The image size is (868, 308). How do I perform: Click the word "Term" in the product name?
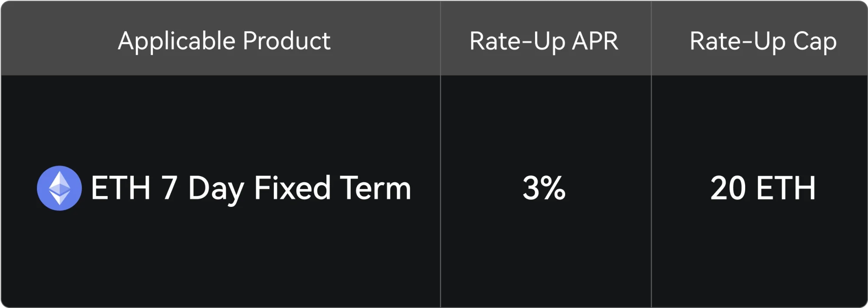375,188
